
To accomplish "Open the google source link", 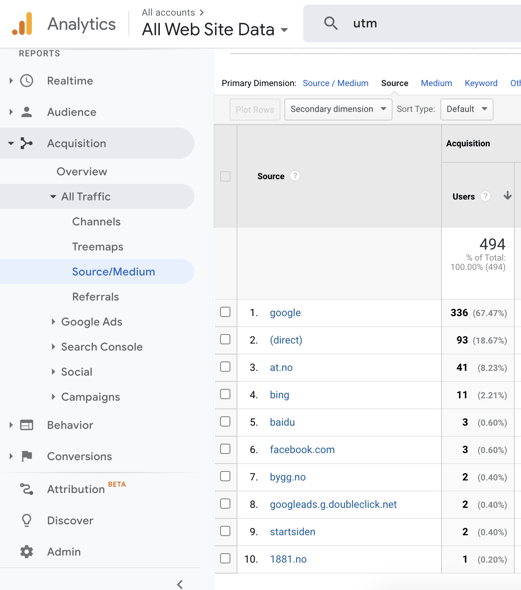I will [285, 313].
